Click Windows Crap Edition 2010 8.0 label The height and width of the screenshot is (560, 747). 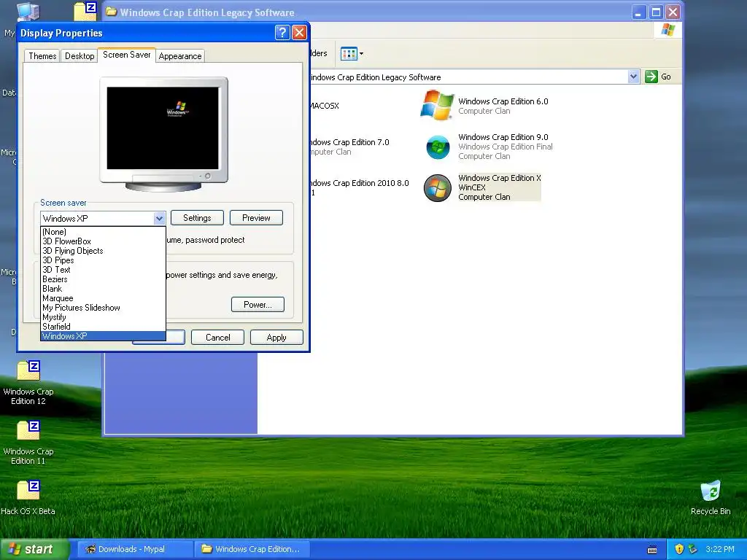(x=359, y=183)
